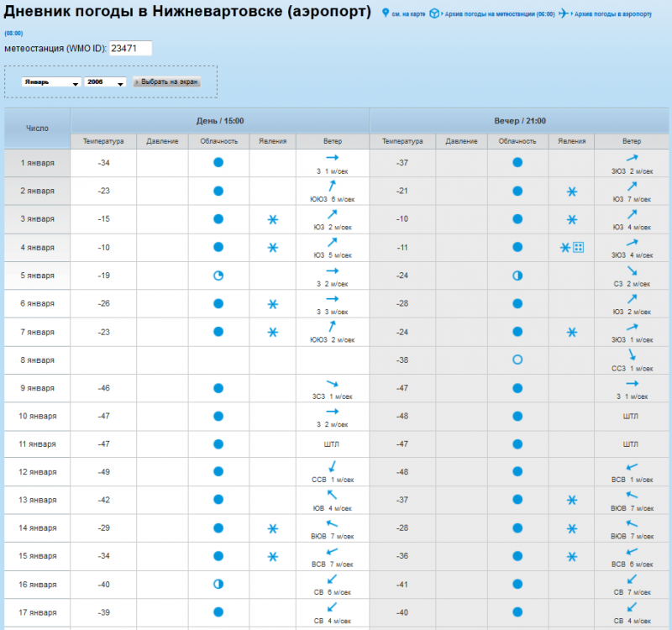
Task: Open the 'см. на карте' link
Action: (x=408, y=14)
